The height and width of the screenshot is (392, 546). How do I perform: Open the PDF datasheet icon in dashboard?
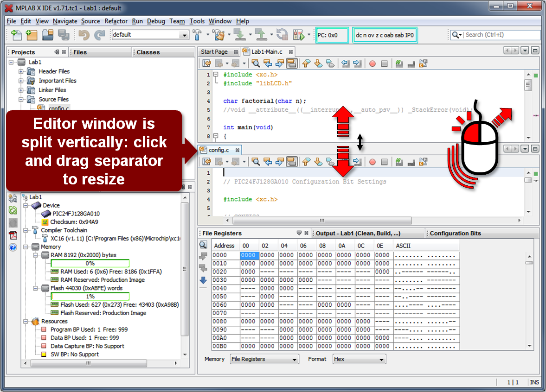[13, 235]
